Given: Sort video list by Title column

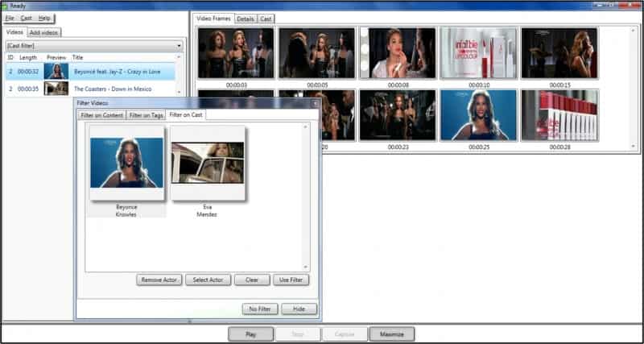Looking at the screenshot, I should [x=77, y=57].
